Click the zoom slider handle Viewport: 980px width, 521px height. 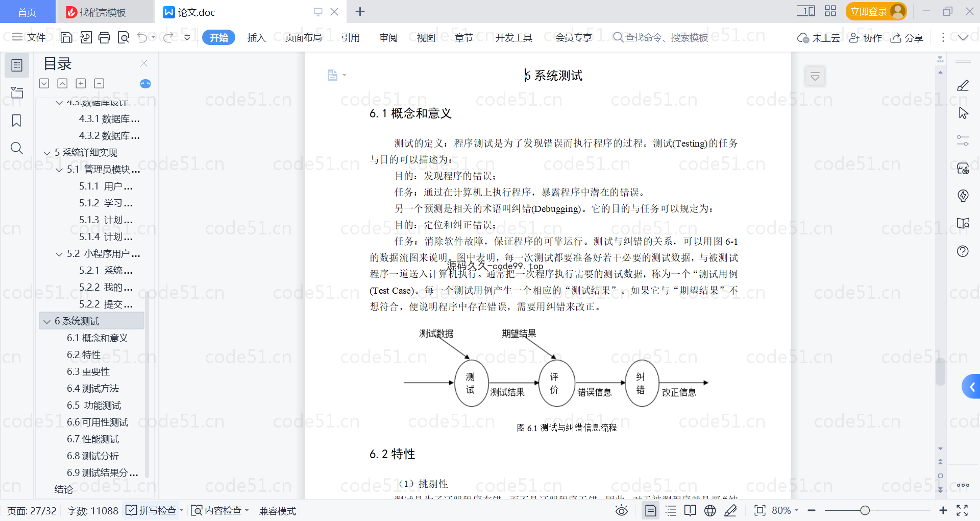coord(865,510)
